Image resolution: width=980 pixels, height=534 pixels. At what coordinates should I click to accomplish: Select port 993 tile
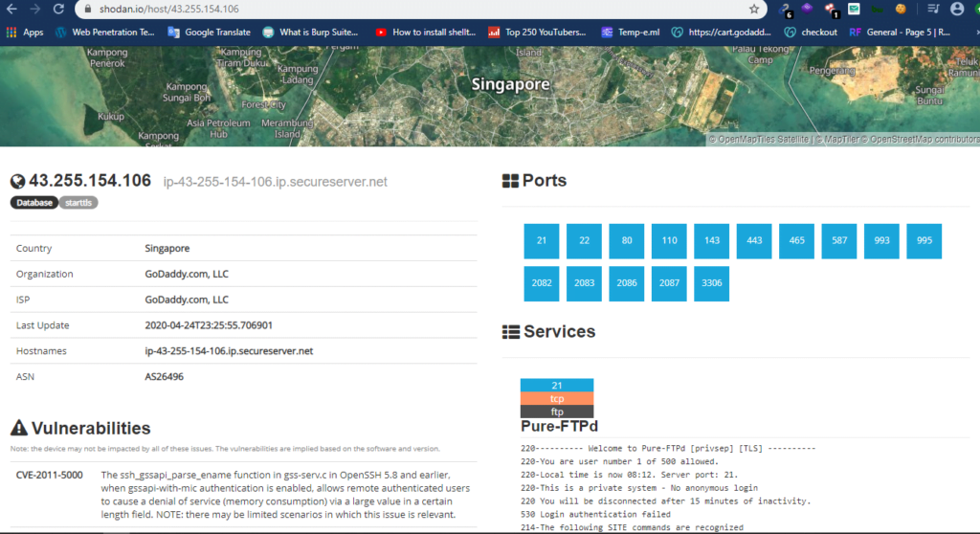[x=881, y=241]
